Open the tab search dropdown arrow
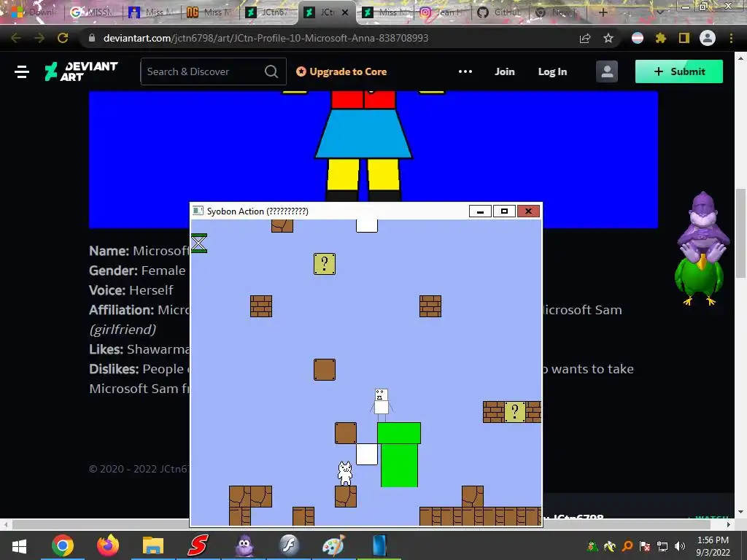Image resolution: width=747 pixels, height=560 pixels. (x=660, y=12)
